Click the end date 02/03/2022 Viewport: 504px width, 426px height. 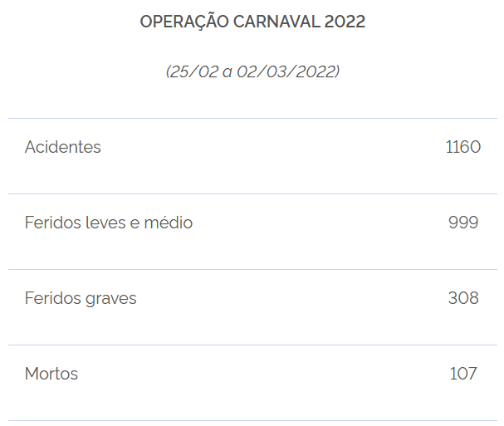(x=288, y=71)
